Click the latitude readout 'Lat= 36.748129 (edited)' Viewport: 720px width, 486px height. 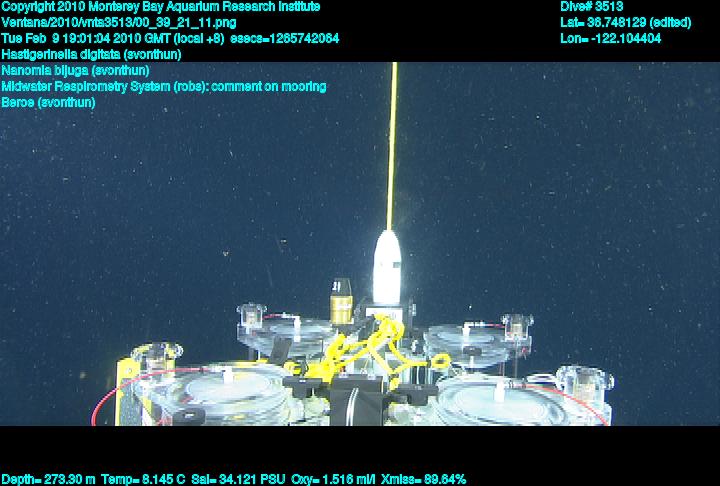[625, 23]
